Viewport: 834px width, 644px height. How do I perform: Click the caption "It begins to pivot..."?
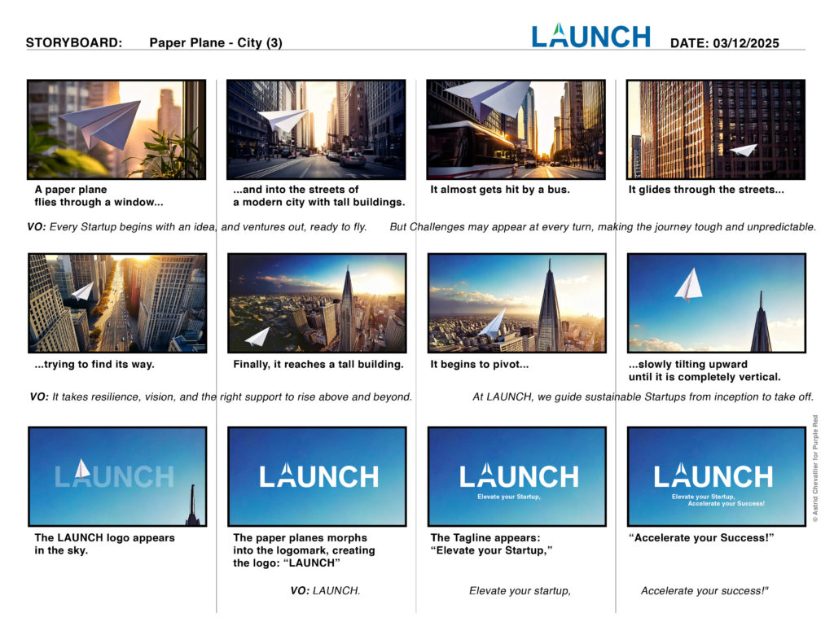pos(479,364)
